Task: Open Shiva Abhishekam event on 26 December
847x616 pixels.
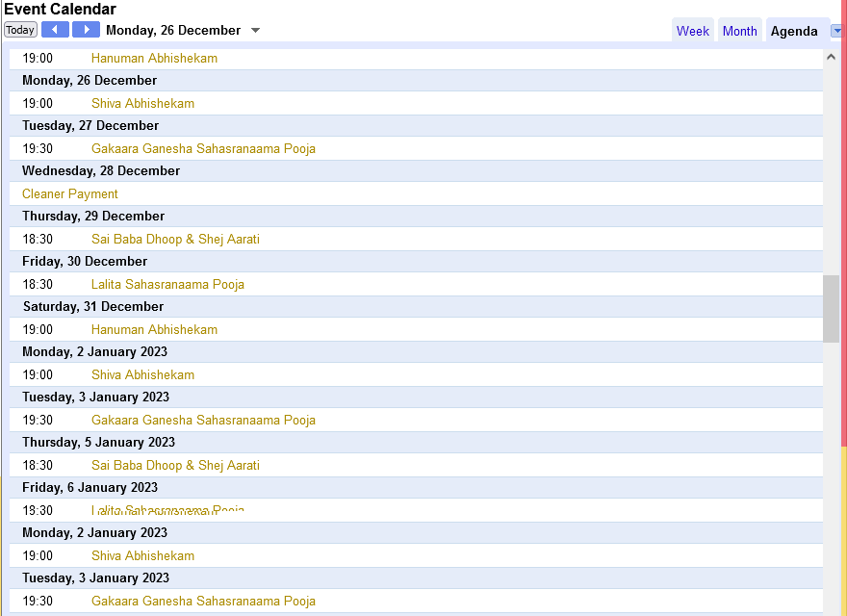Action: point(142,103)
